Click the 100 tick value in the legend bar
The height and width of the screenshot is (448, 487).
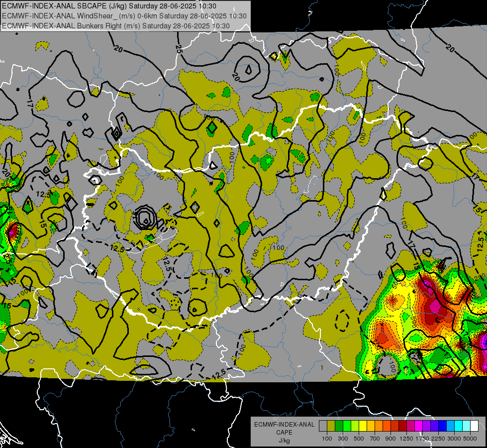(327, 439)
